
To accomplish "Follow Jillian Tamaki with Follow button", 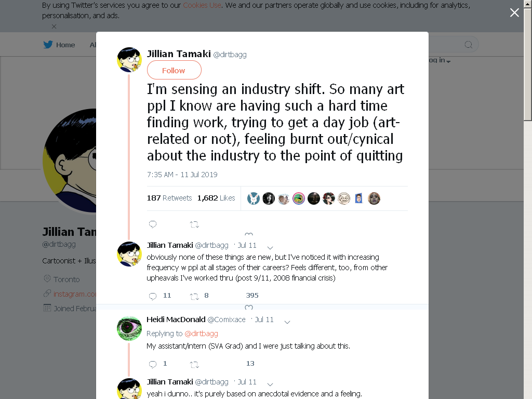I will coord(174,70).
